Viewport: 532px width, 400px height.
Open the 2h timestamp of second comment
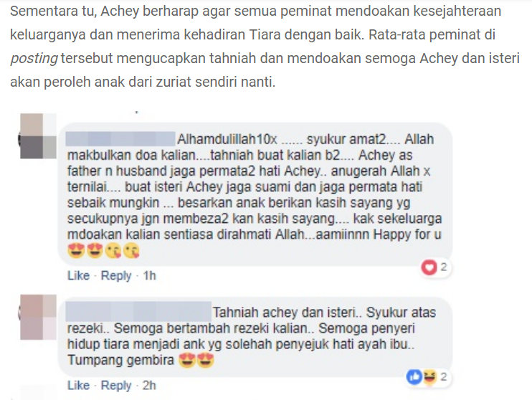149,386
